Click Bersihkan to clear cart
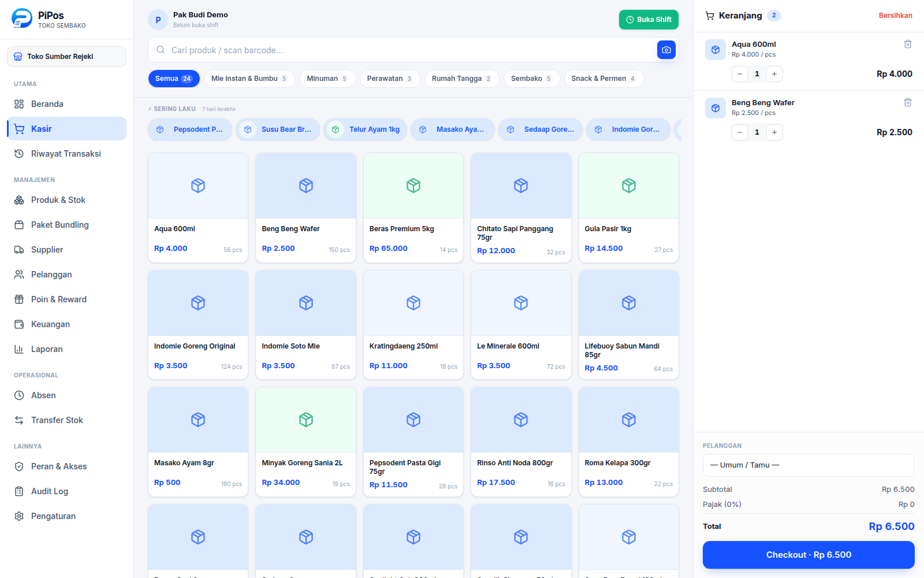Image resolution: width=924 pixels, height=578 pixels. 895,16
